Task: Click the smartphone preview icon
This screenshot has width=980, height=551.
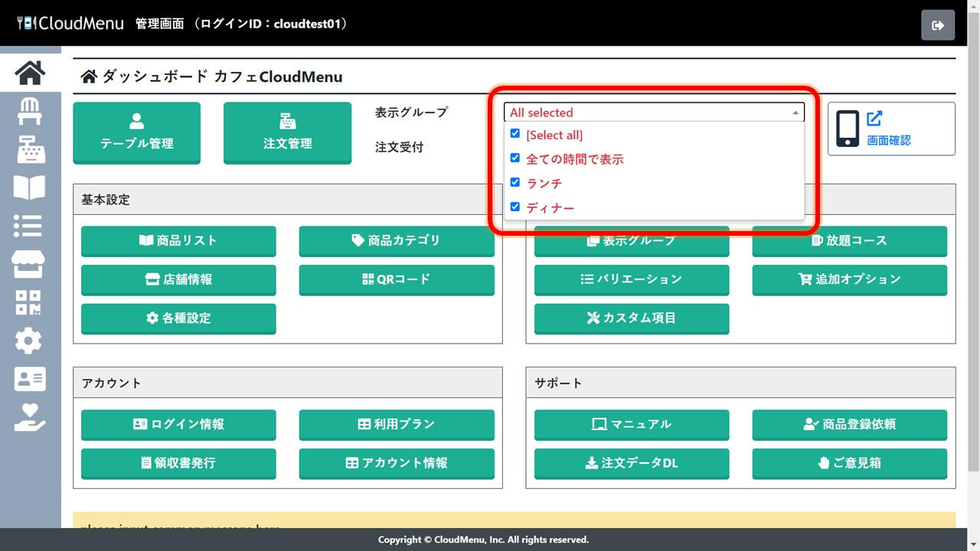Action: (x=848, y=129)
